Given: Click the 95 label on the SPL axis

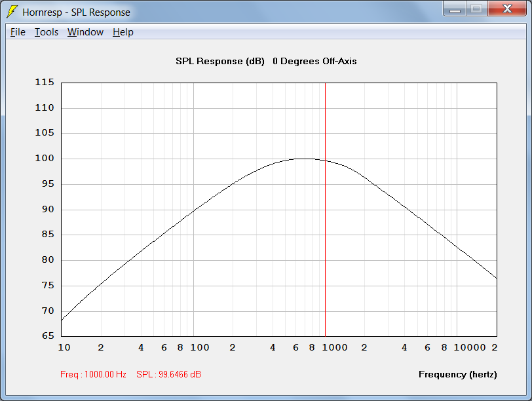Looking at the screenshot, I should [48, 184].
